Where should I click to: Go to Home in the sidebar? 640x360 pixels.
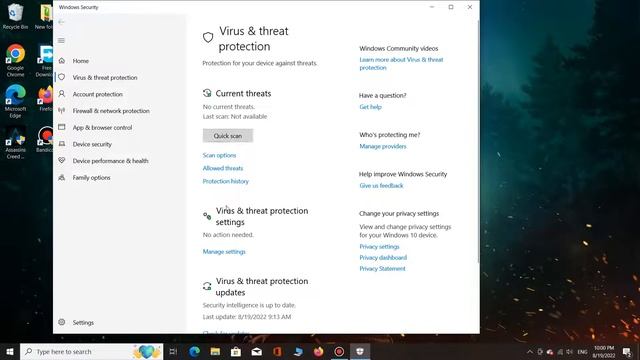[80, 61]
